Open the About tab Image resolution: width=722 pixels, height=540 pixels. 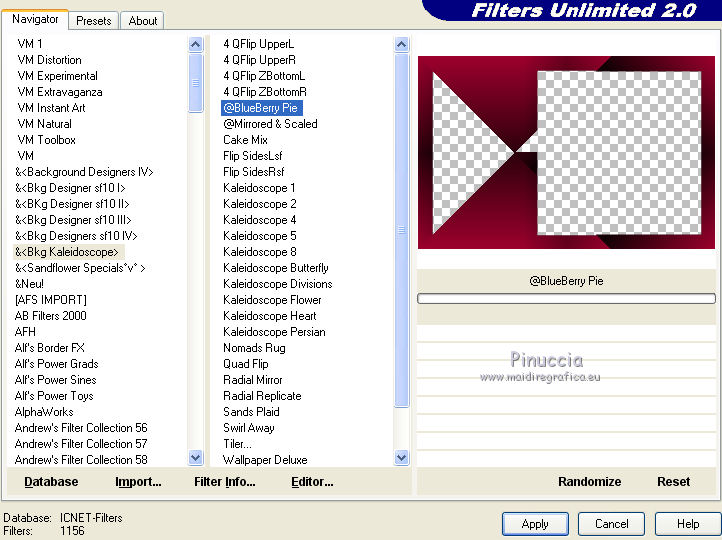[142, 21]
